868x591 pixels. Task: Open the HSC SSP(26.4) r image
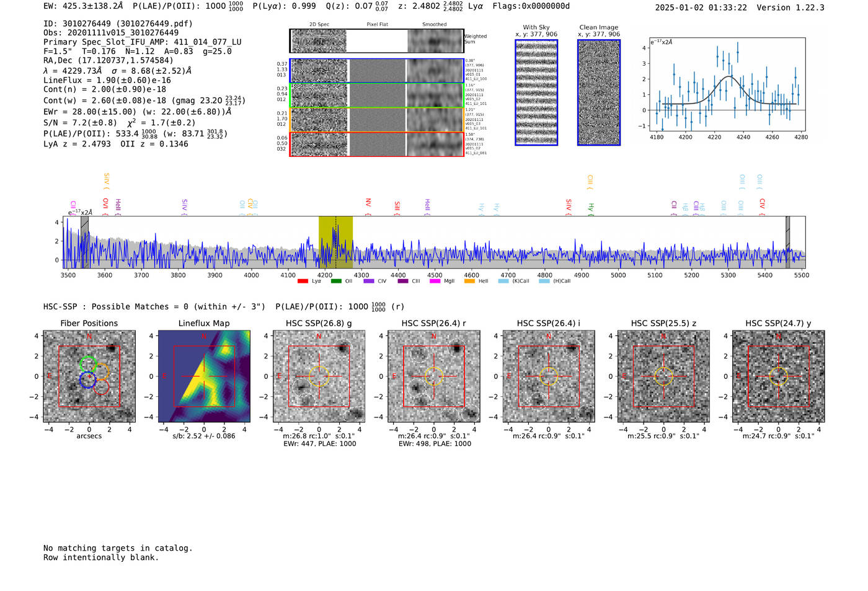434,376
